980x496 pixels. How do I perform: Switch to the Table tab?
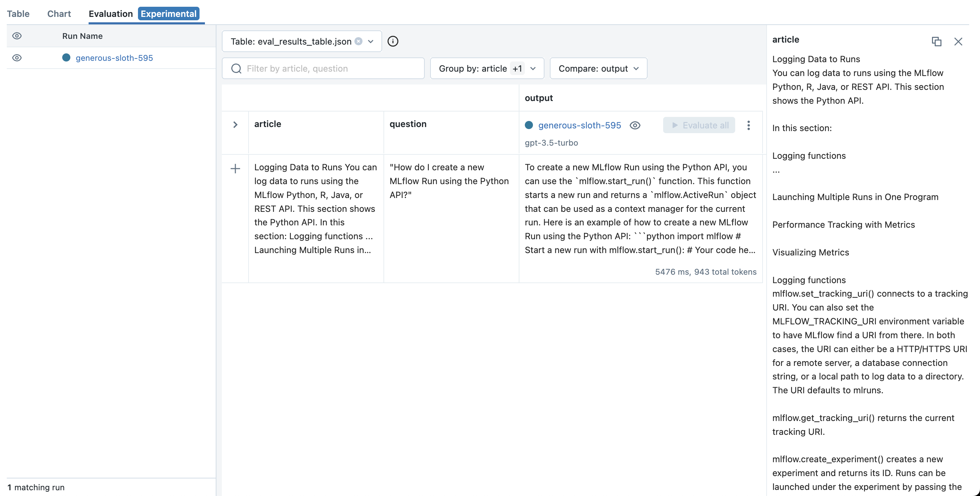18,14
